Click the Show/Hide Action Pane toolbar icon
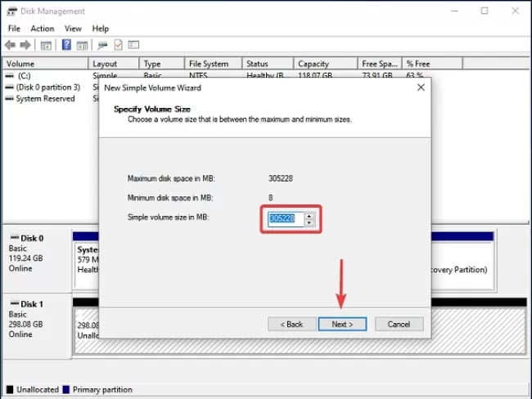This screenshot has height=399, width=532. point(82,45)
